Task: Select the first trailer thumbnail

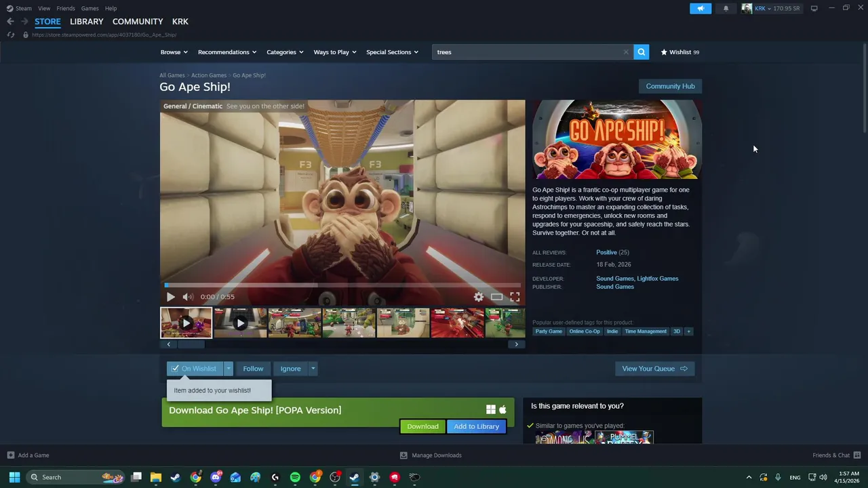Action: (x=186, y=323)
